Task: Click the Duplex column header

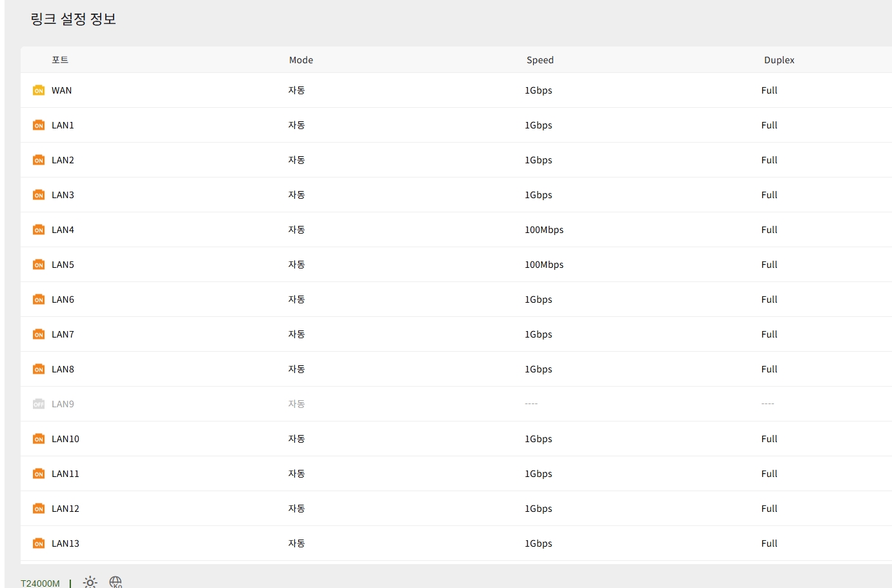Action: point(779,60)
